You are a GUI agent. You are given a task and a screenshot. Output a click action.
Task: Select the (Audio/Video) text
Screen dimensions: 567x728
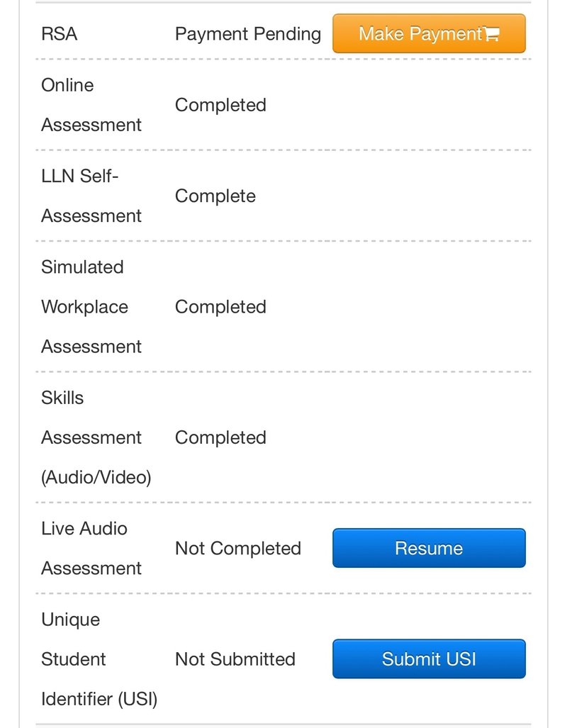(x=96, y=477)
